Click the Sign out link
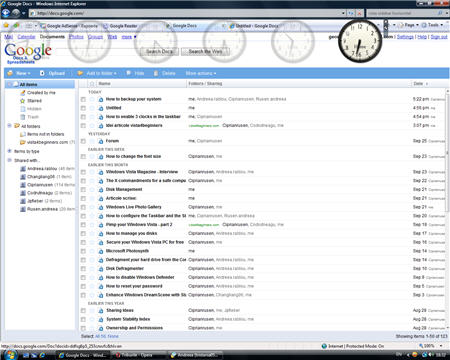The height and width of the screenshot is (360, 450). coord(439,37)
